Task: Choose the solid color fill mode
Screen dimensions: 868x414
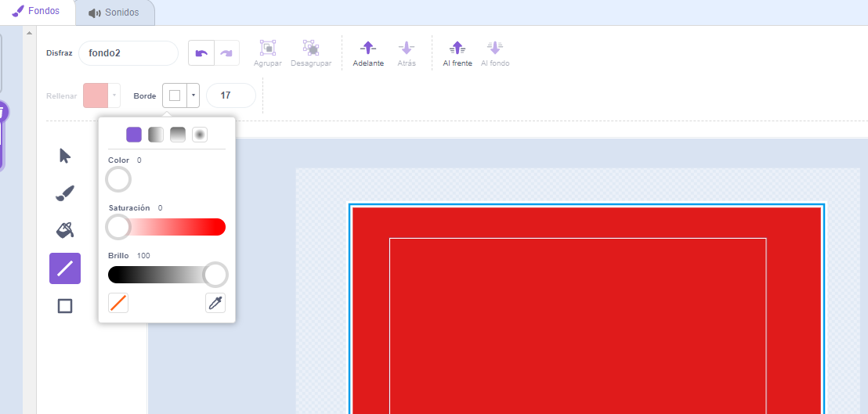Action: point(134,135)
